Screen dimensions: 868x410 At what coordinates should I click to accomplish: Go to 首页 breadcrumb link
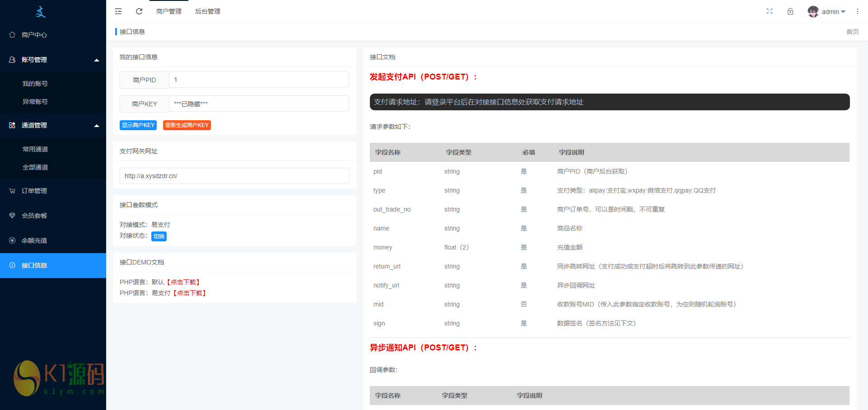click(x=852, y=32)
